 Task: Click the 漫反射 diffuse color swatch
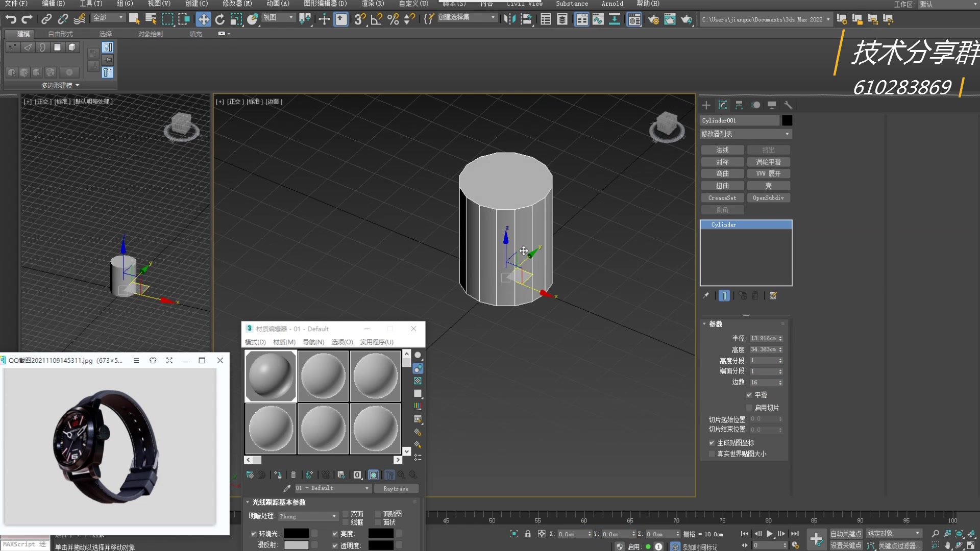(296, 545)
